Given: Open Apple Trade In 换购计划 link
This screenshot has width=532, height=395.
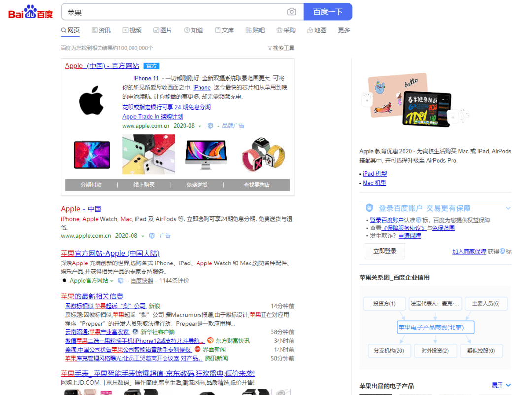Looking at the screenshot, I should click(153, 116).
